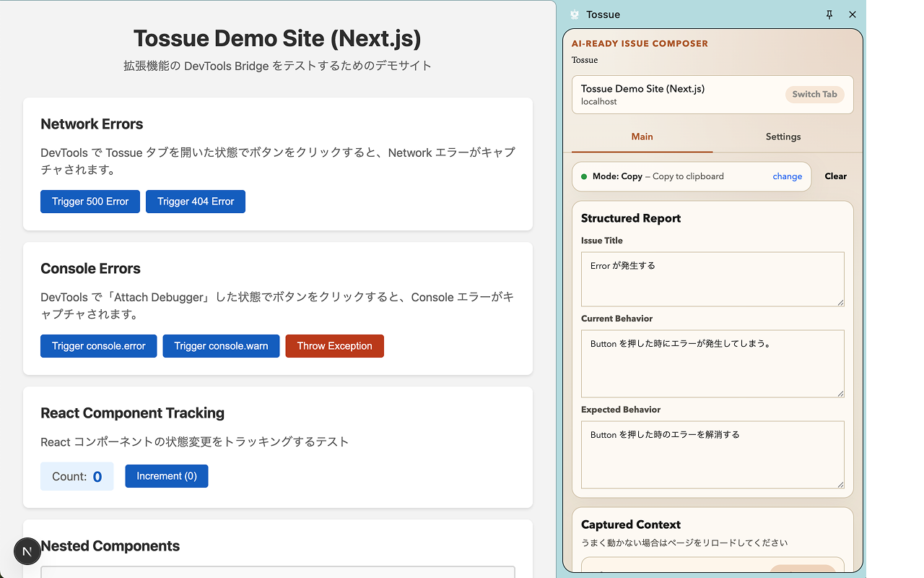Focus the Current Behavior text area
This screenshot has width=924, height=578.
coord(712,363)
